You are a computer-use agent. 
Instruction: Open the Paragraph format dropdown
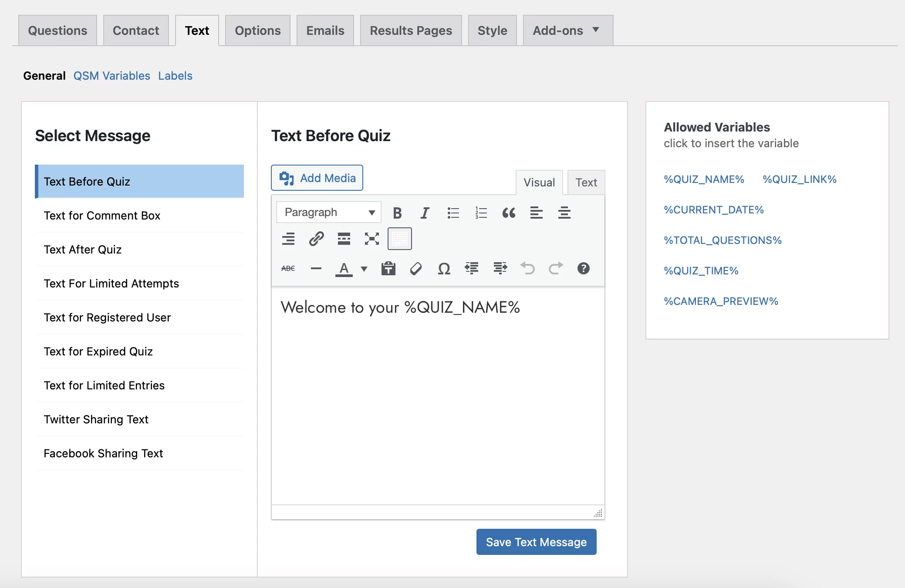tap(329, 212)
